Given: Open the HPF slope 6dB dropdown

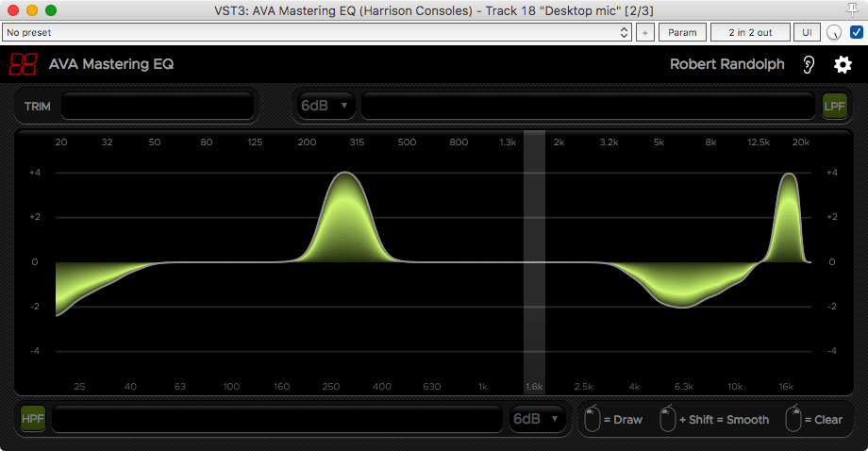Looking at the screenshot, I should pos(537,419).
